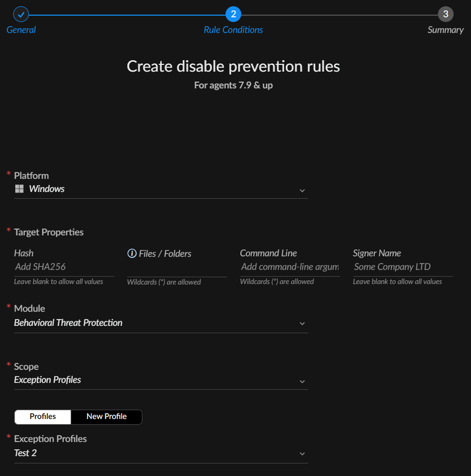Open the Platform dropdown showing Windows

(161, 189)
